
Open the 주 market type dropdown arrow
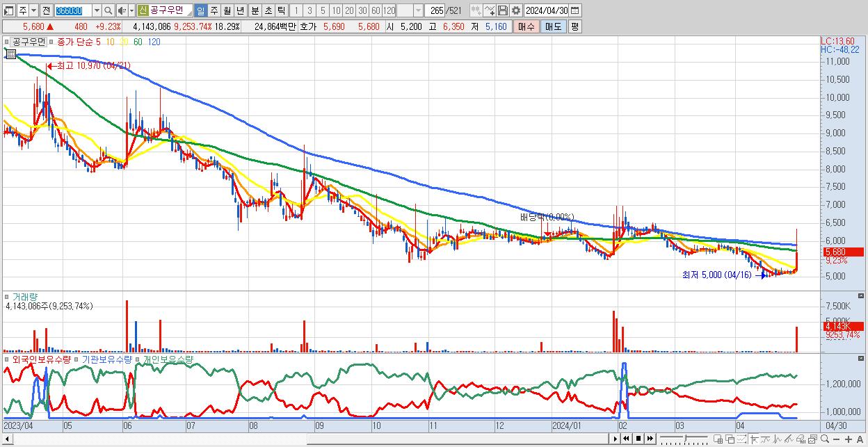(33, 10)
